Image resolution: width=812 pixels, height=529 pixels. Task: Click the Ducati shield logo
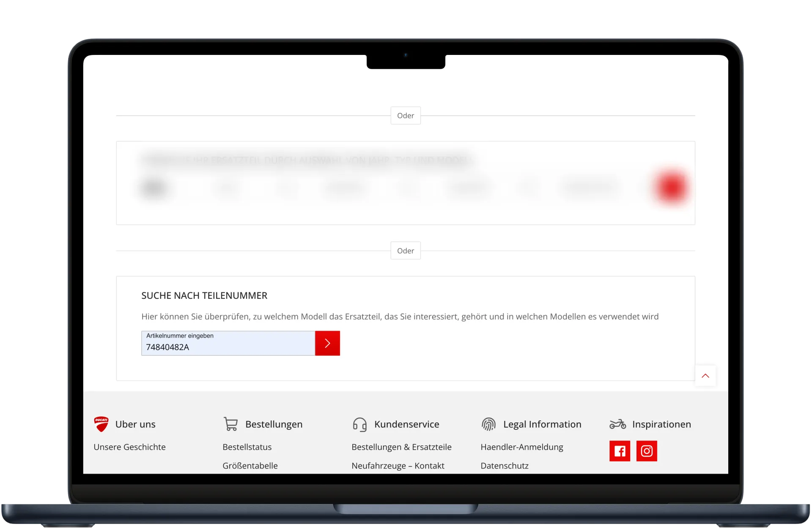[x=101, y=424]
